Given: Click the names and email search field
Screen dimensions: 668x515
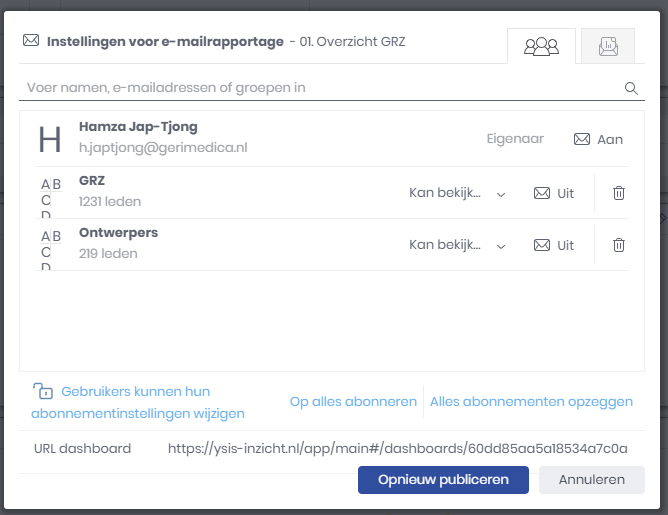Looking at the screenshot, I should pos(320,88).
